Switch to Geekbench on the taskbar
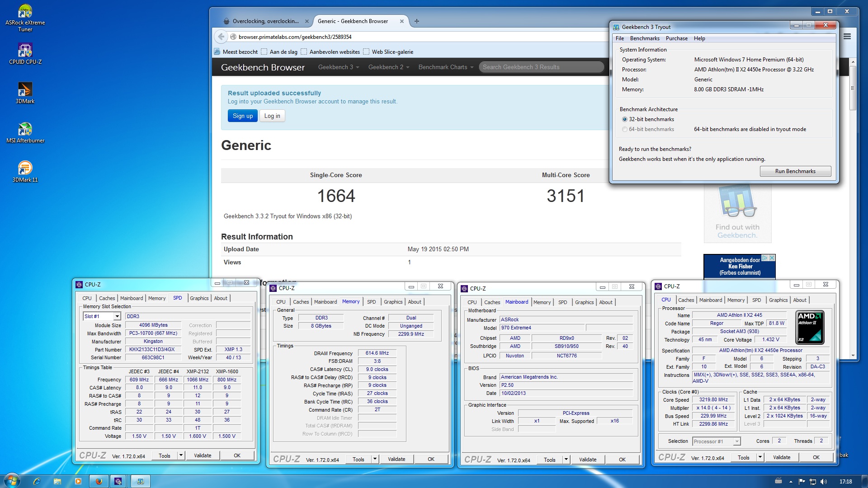Screen dimensions: 868x488 [x=141, y=481]
